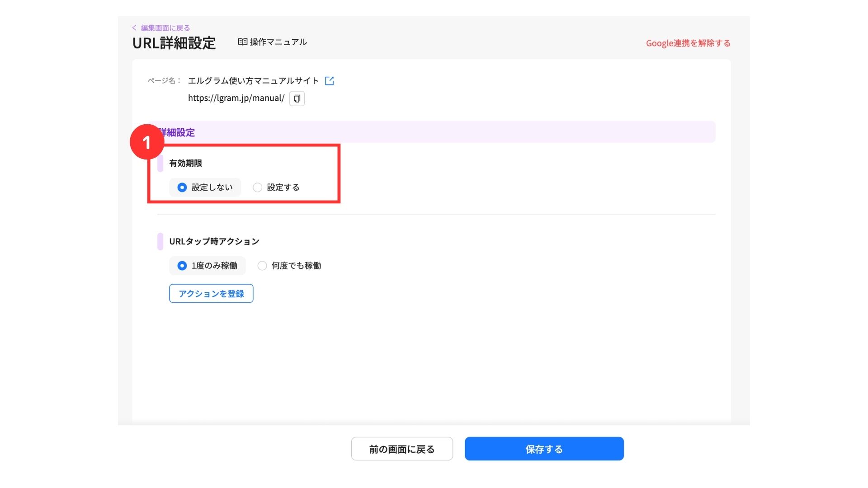Click the URL詳細設定 page title
868x488 pixels.
pos(174,43)
